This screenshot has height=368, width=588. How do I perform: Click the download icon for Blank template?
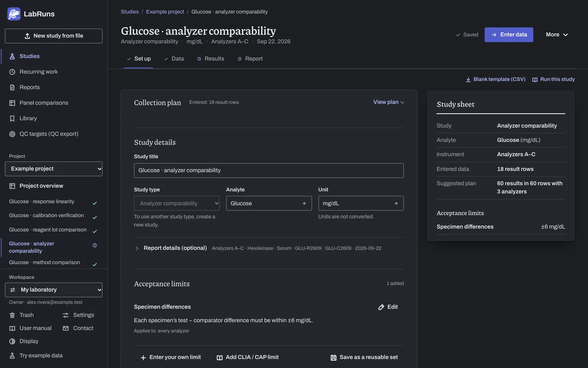[x=468, y=80]
